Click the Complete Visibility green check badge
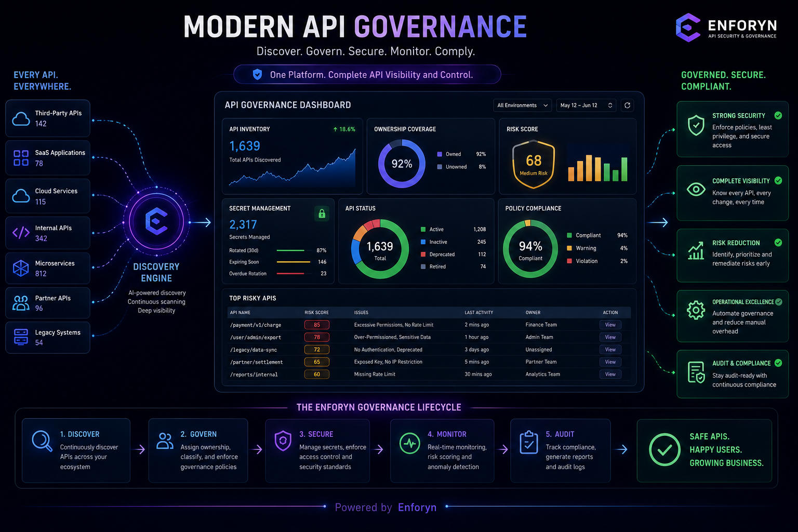The width and height of the screenshot is (798, 532). pyautogui.click(x=778, y=180)
